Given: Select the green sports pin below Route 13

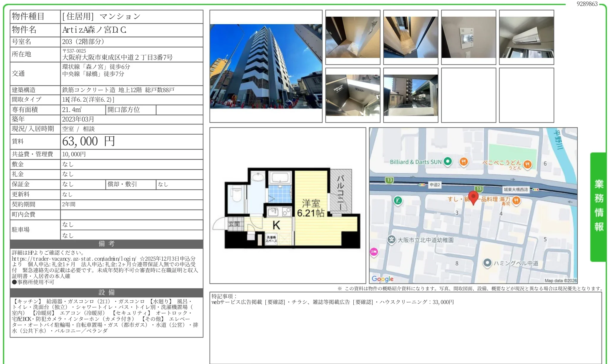Looking at the screenshot, I should click(397, 200).
